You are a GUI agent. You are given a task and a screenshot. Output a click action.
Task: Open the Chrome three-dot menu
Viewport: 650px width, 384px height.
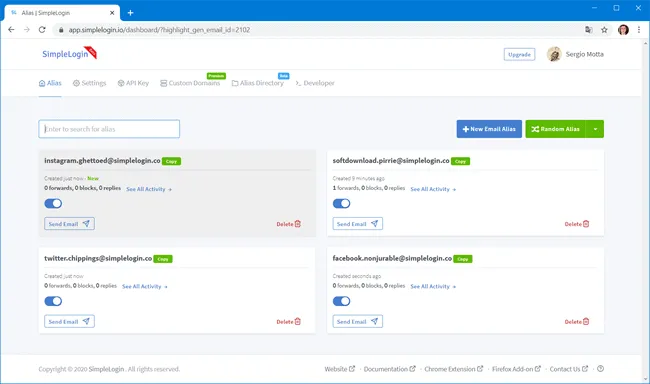(639, 30)
